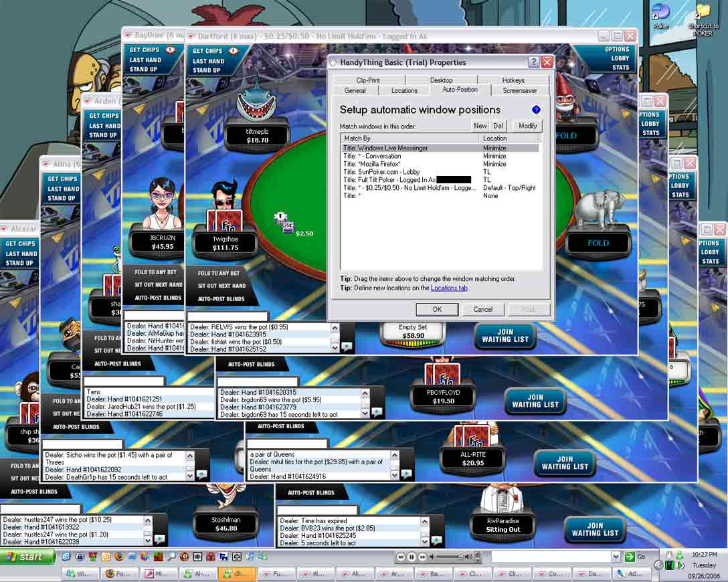Open chat bubble icon beside mitul ties chat log
The height and width of the screenshot is (582, 728).
tap(407, 474)
